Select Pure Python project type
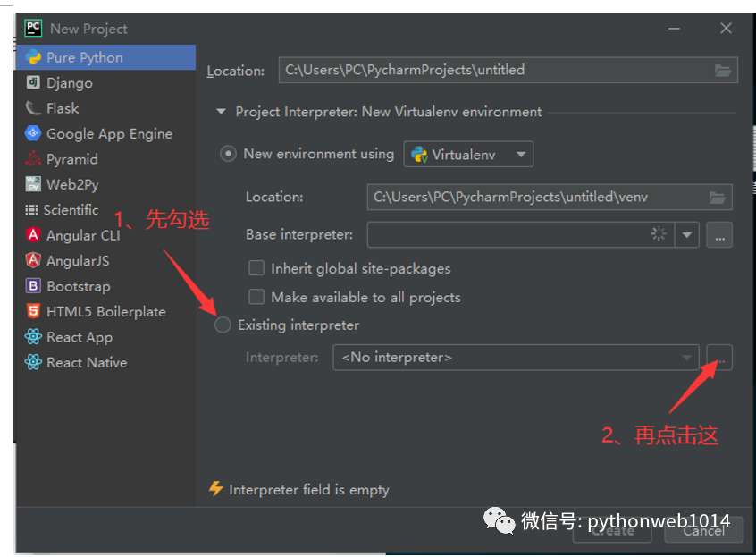Screen dimensions: 756x557 pyautogui.click(x=106, y=57)
